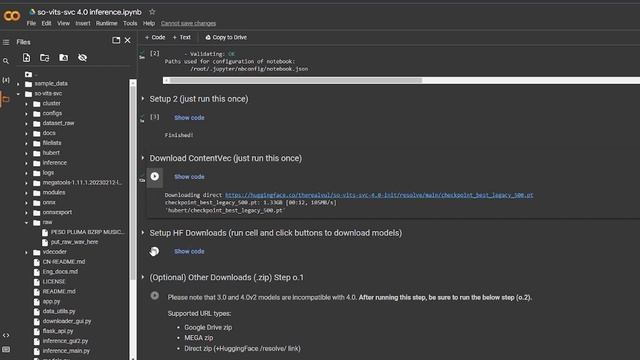
Task: Open the Edit menu
Action: click(x=47, y=23)
